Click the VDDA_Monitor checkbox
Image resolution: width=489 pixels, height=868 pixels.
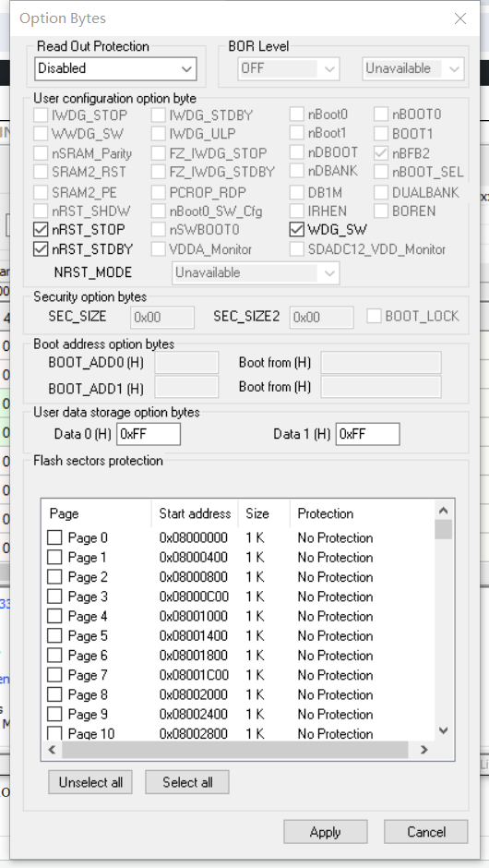[158, 249]
